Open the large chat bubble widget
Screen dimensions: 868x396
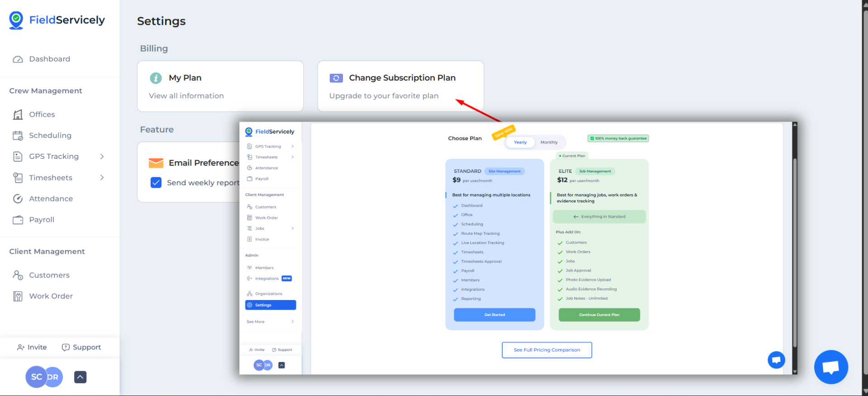[x=831, y=367]
